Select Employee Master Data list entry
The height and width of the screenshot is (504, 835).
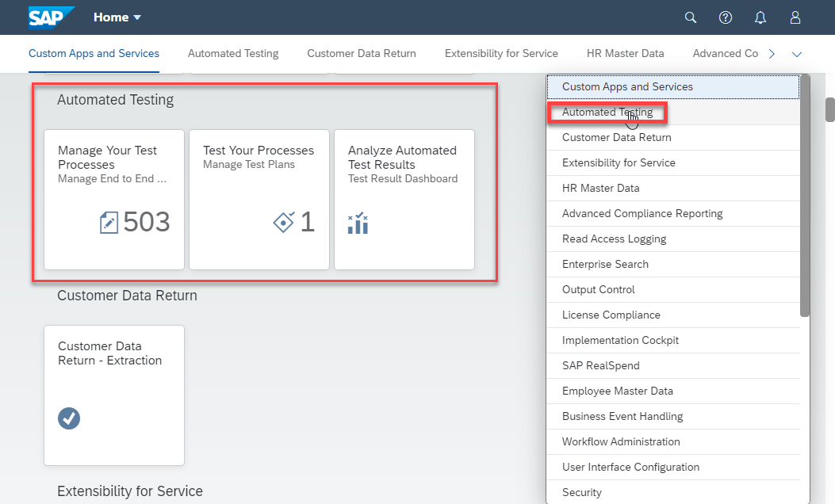click(673, 391)
